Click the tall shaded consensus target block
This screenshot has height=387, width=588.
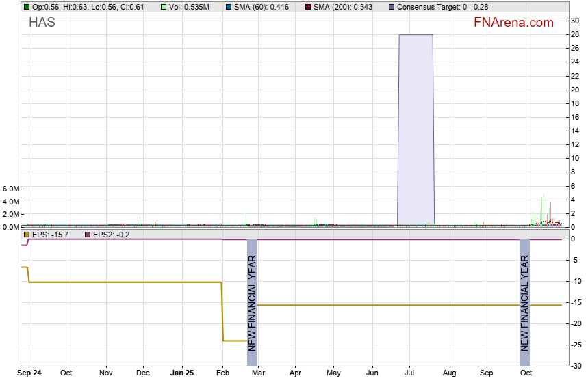click(416, 129)
